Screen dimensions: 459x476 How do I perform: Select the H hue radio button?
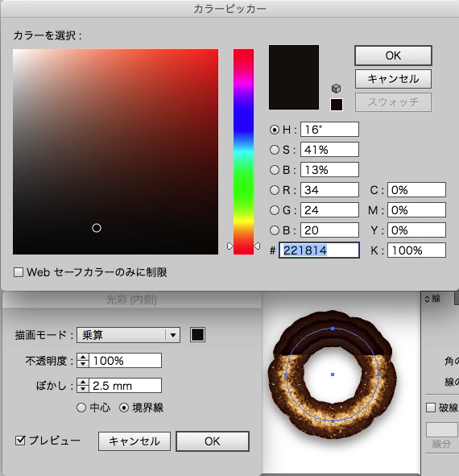275,130
